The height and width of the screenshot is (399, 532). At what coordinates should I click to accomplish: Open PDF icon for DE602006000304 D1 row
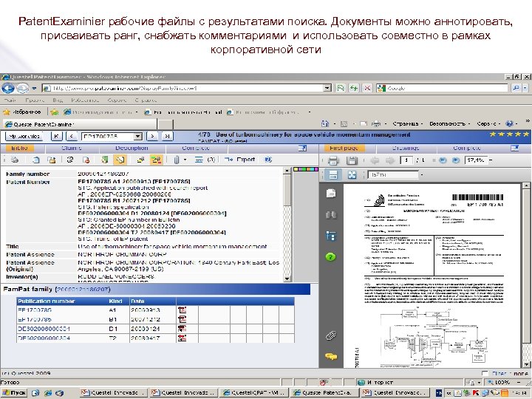pyautogui.click(x=183, y=328)
